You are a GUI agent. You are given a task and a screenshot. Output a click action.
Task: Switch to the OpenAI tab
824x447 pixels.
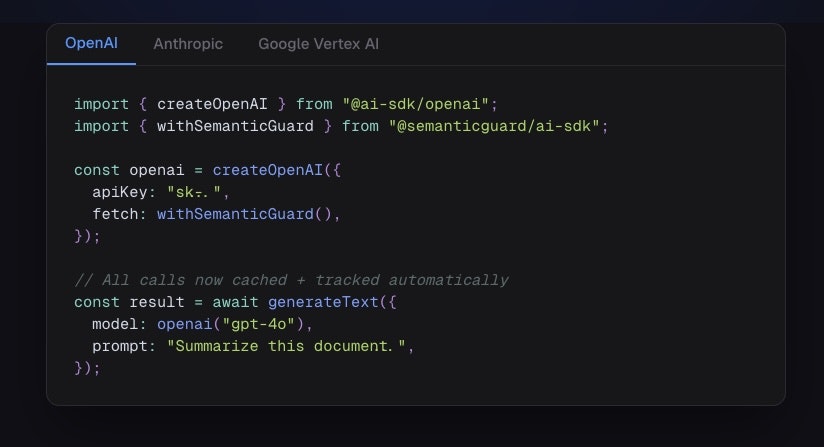pos(91,44)
